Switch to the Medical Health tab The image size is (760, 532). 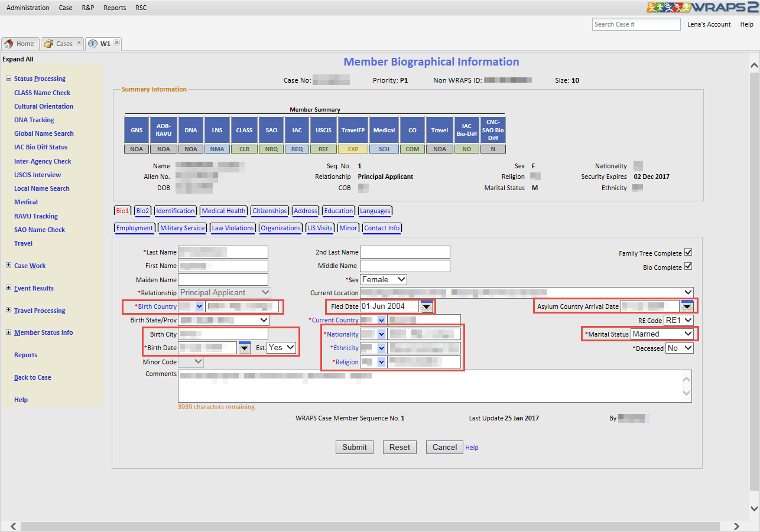(223, 211)
